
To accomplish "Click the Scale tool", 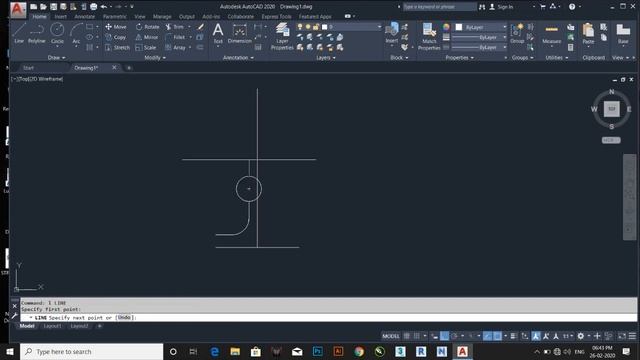I will tap(146, 47).
